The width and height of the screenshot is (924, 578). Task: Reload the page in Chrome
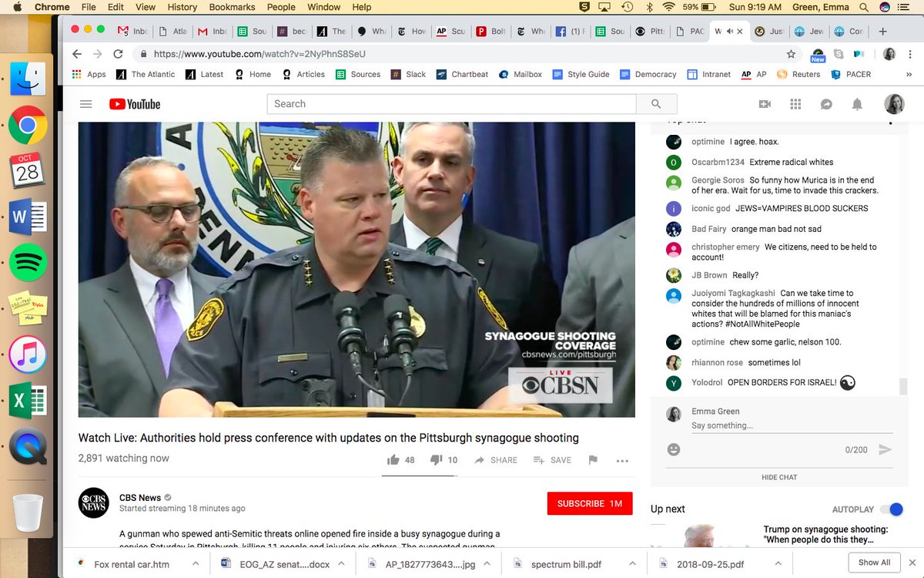point(118,54)
